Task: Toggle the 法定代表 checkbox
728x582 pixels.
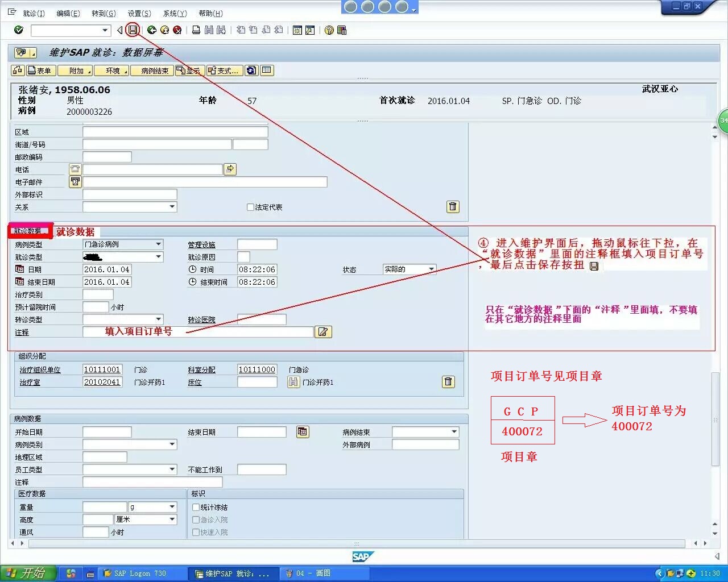Action: click(250, 207)
